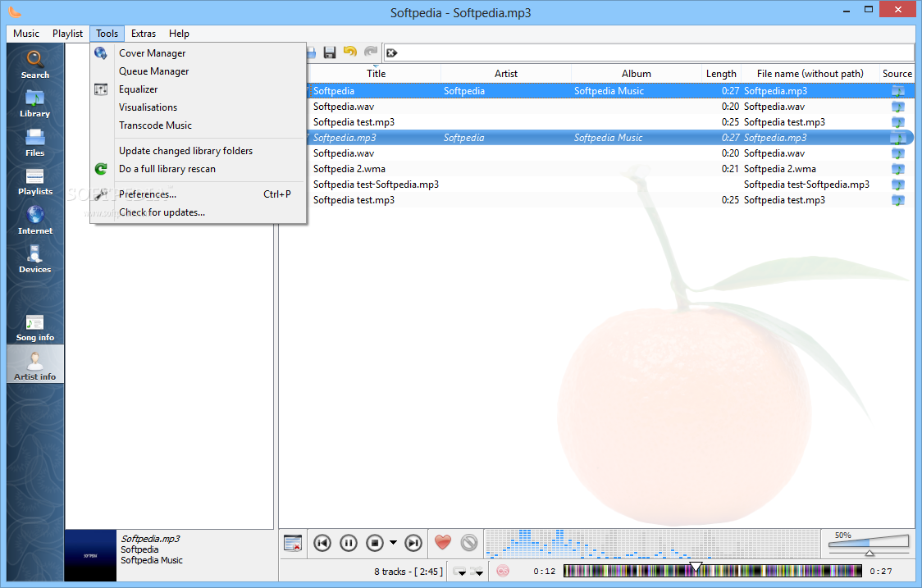Switch to the Song info panel
Viewport: 922px width, 588px height.
[x=34, y=327]
